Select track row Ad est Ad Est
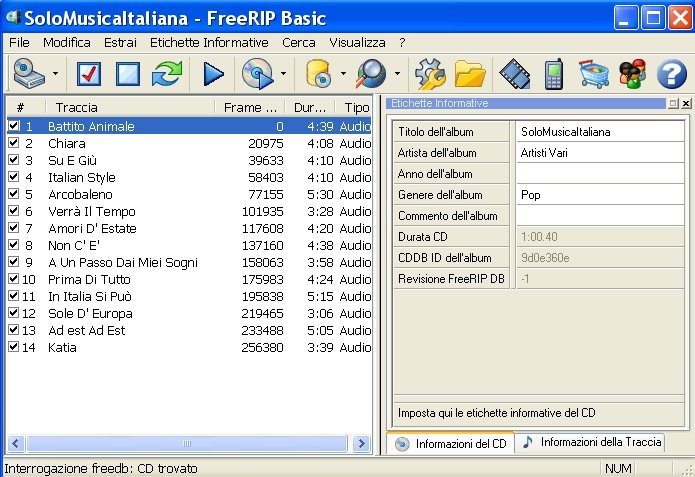The image size is (695, 477). [189, 330]
